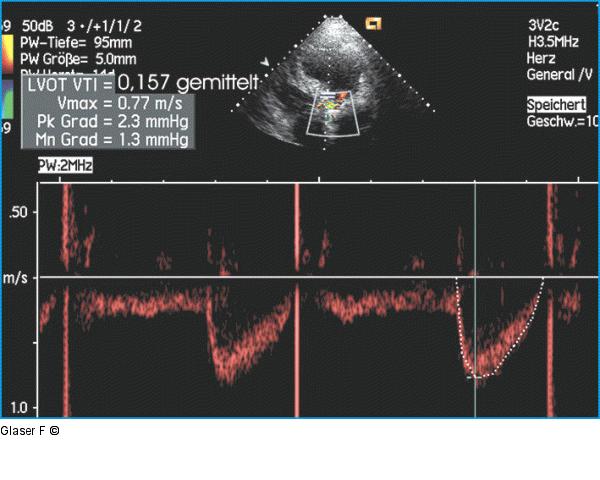The image size is (600, 480).
Task: Click the peak velocity caliper at the trace bottom
Action: (x=475, y=377)
